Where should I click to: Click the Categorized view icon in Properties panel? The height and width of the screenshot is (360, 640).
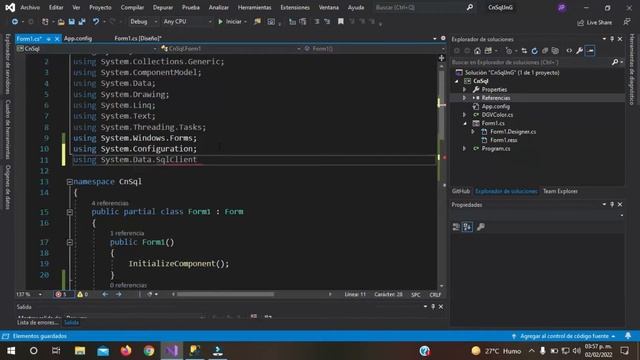pyautogui.click(x=456, y=227)
